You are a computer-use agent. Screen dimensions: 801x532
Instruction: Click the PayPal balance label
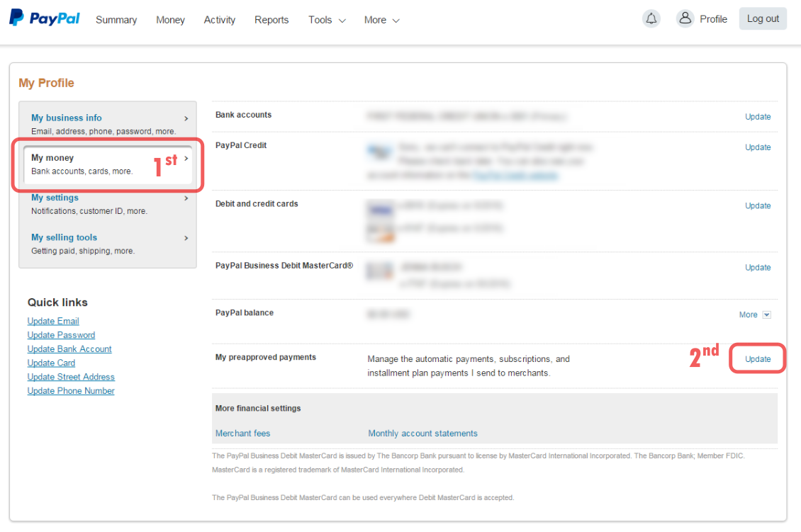tap(244, 313)
